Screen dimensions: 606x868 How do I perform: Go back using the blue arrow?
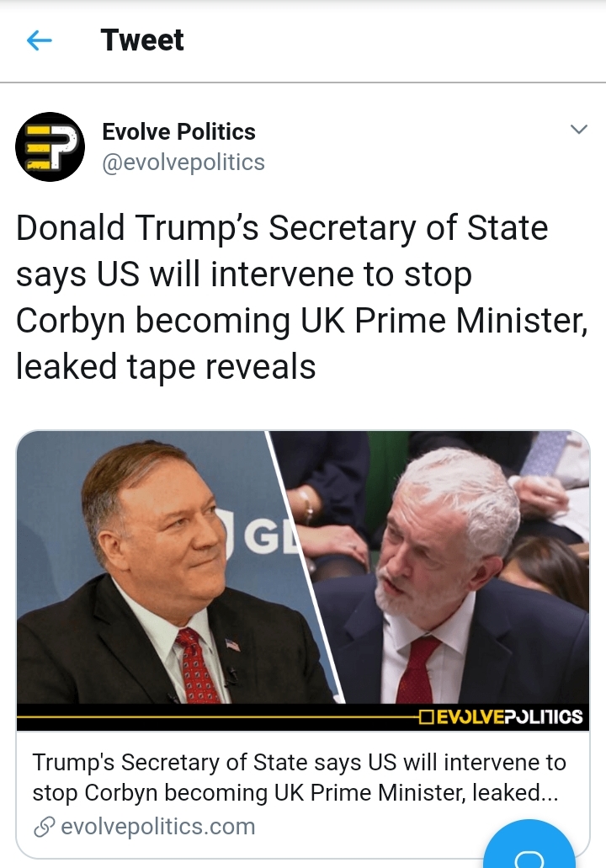pyautogui.click(x=40, y=40)
